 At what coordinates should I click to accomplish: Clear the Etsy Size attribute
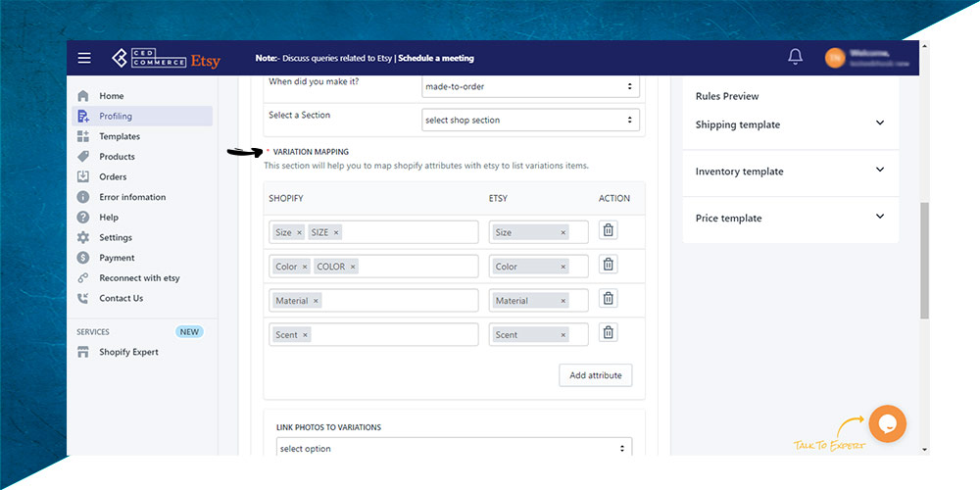click(563, 232)
